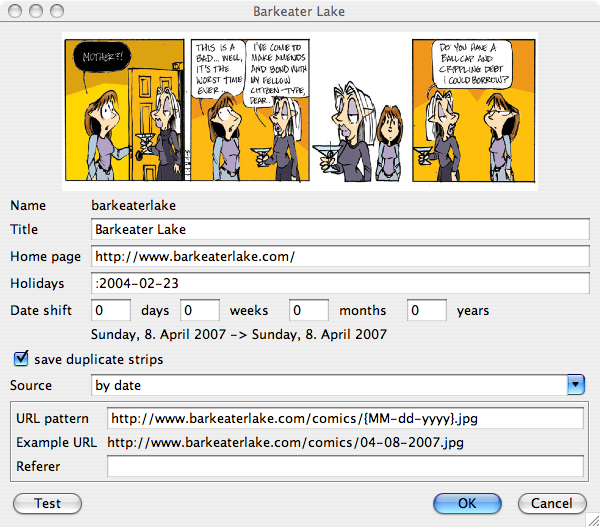Viewport: 600px width, 527px height.
Task: Edit the months date shift field
Action: point(309,310)
